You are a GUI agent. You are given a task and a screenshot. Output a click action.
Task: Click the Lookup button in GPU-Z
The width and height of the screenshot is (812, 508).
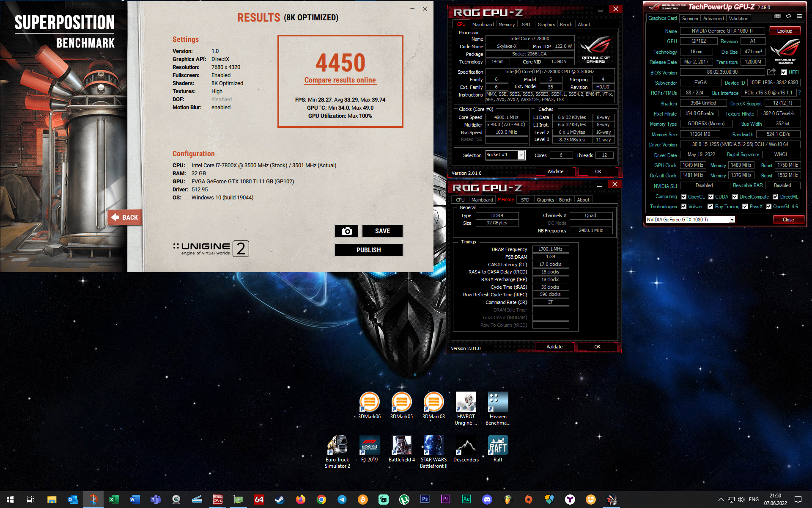click(x=785, y=31)
